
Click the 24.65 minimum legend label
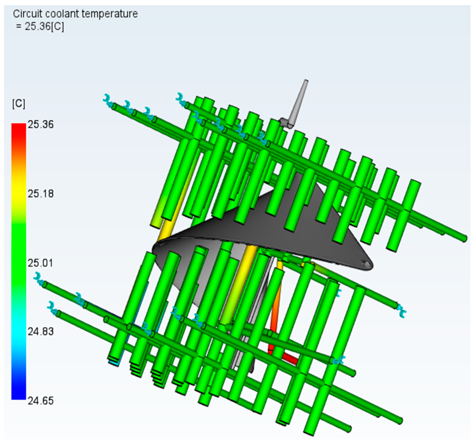pyautogui.click(x=40, y=401)
